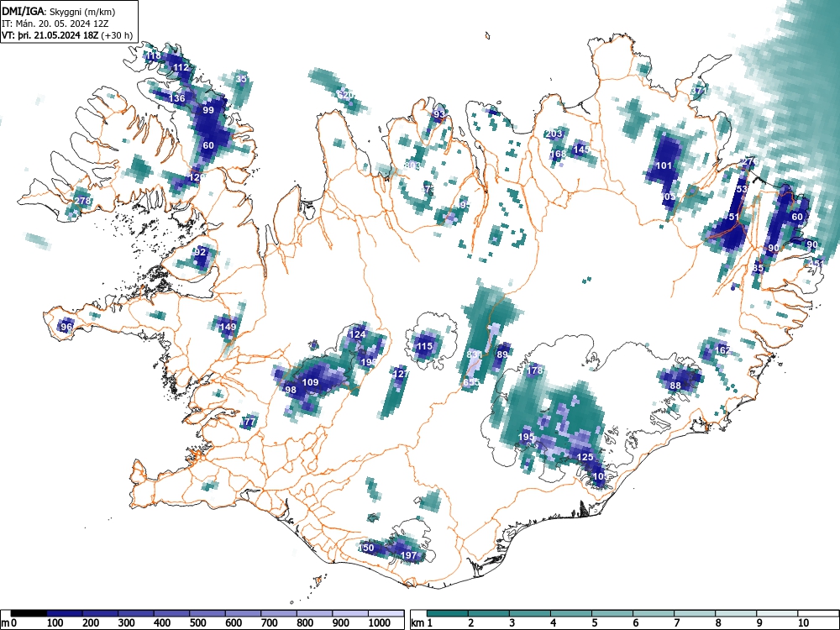Click the 85 visibility value in the east

758,268
